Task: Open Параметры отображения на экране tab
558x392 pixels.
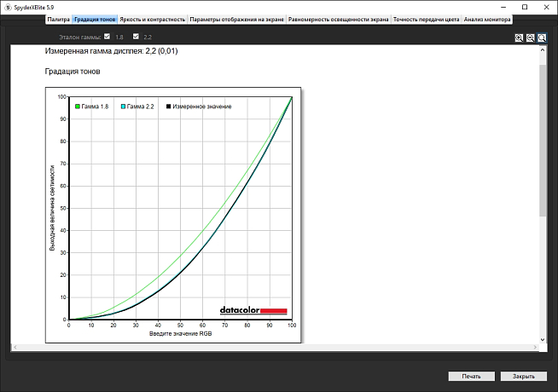Action: point(237,18)
